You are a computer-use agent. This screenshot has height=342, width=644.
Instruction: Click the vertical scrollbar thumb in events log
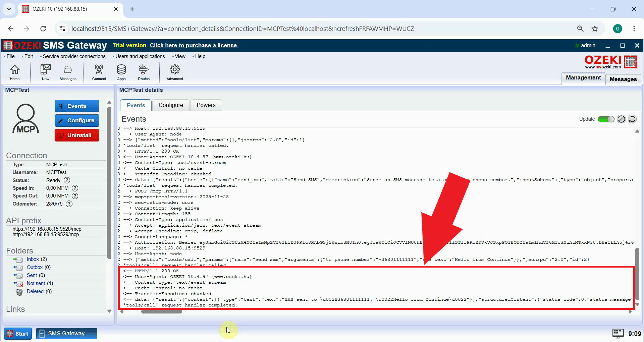point(637,274)
